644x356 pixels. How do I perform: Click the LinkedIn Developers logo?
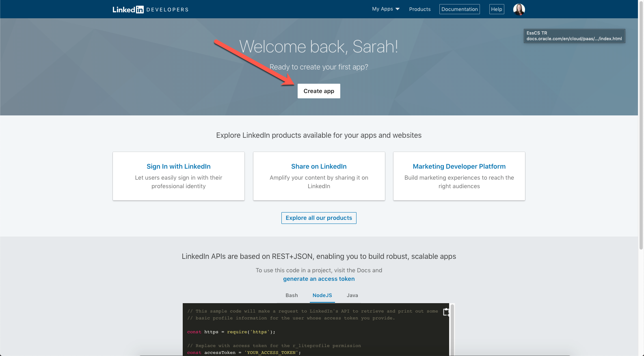click(150, 9)
